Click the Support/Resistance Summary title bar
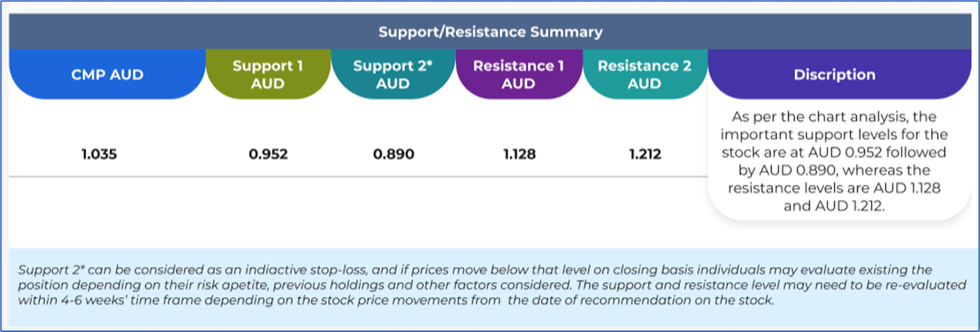 (x=490, y=32)
